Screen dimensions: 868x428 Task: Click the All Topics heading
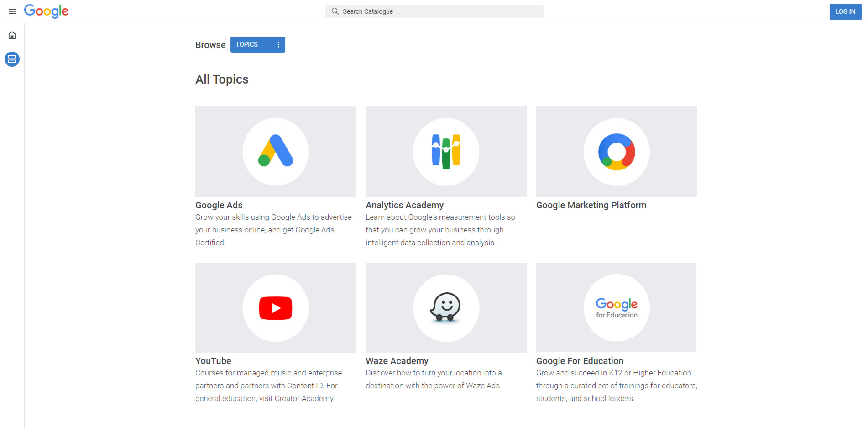click(222, 79)
